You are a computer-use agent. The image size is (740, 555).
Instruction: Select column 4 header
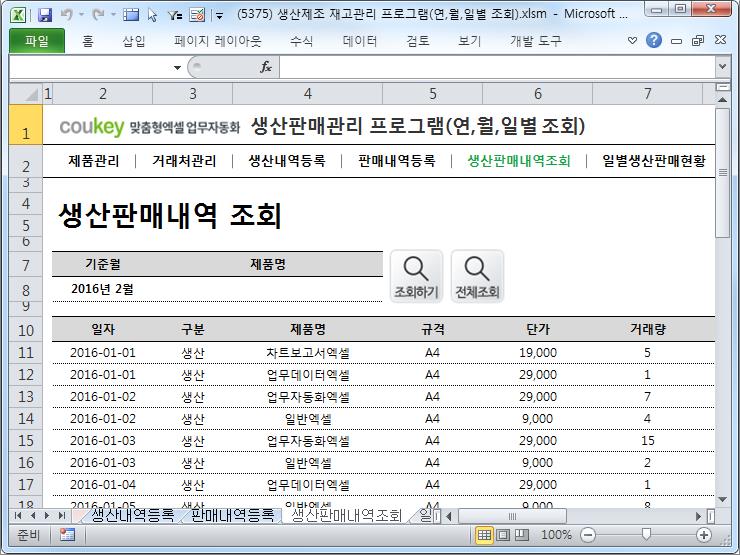pos(307,94)
